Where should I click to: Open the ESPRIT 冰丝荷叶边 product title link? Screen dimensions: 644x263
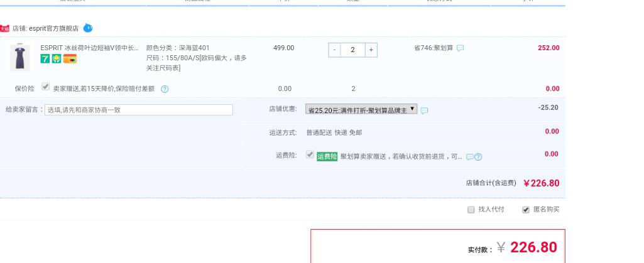coord(90,48)
